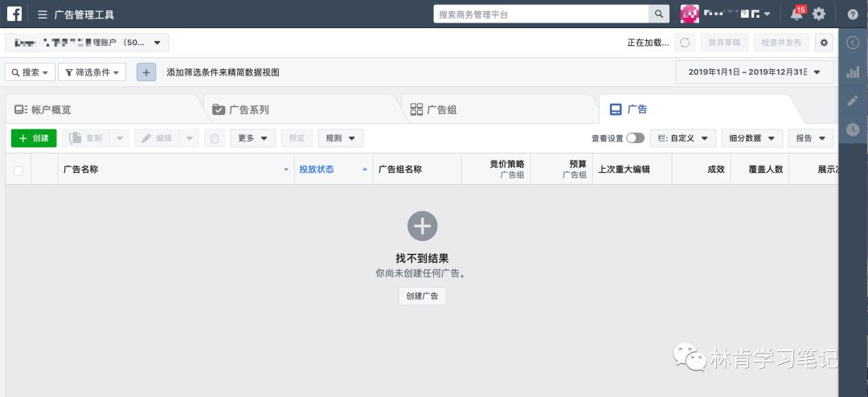
Task: Click the delete clipboard icon in toolbar
Action: [x=215, y=138]
